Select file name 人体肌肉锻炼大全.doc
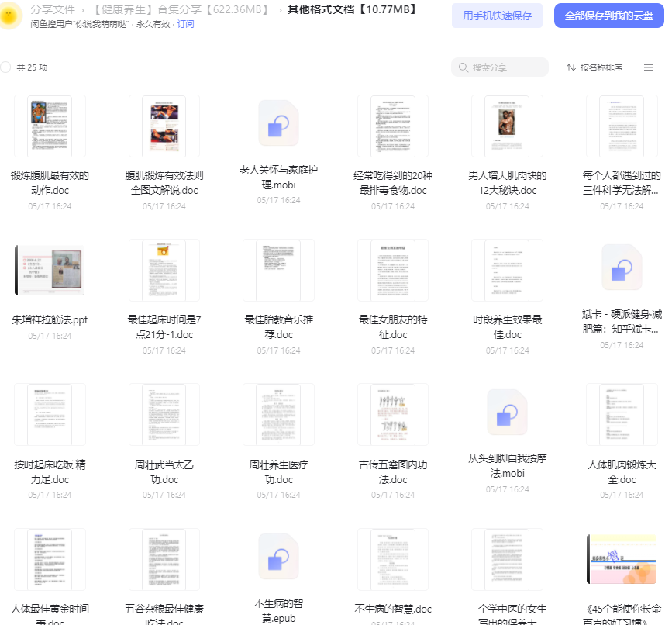Image resolution: width=672 pixels, height=625 pixels. (622, 472)
